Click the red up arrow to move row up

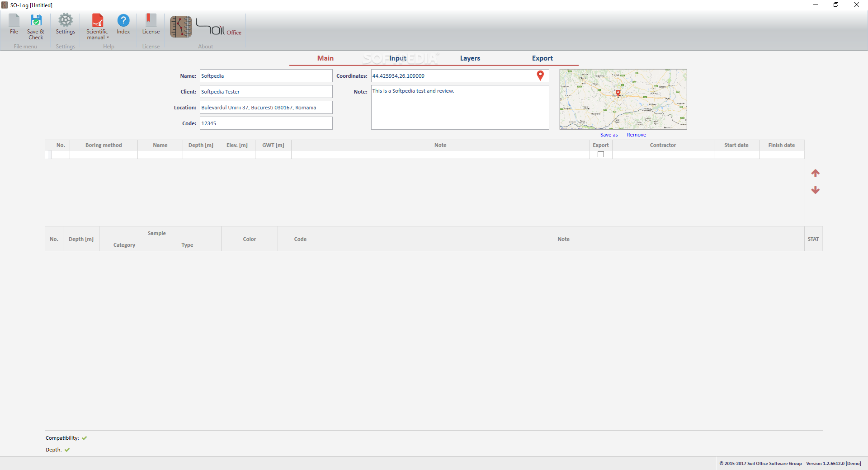[x=815, y=173]
